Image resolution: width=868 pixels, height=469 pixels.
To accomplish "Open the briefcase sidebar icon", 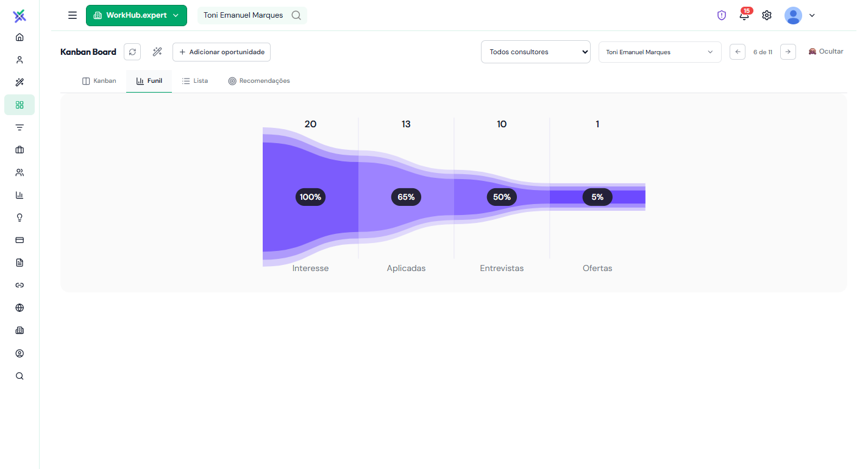I will click(x=20, y=150).
